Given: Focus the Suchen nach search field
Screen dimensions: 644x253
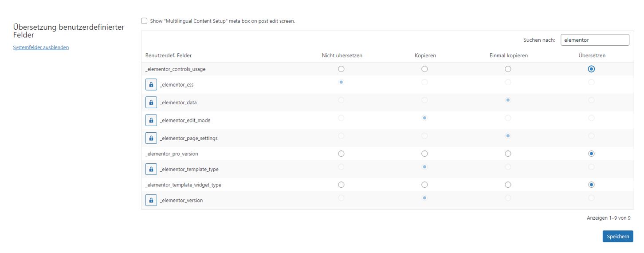Looking at the screenshot, I should (595, 40).
